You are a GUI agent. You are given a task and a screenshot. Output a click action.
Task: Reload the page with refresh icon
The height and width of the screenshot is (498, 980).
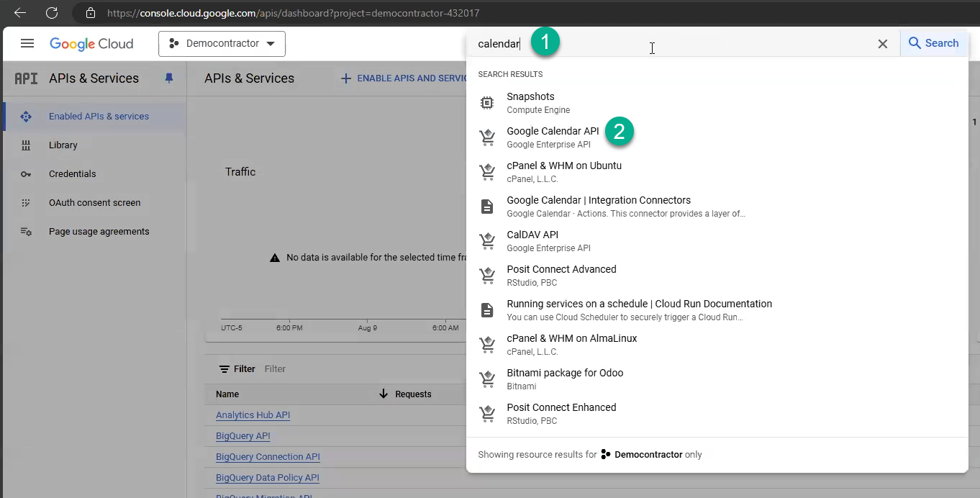click(x=52, y=13)
